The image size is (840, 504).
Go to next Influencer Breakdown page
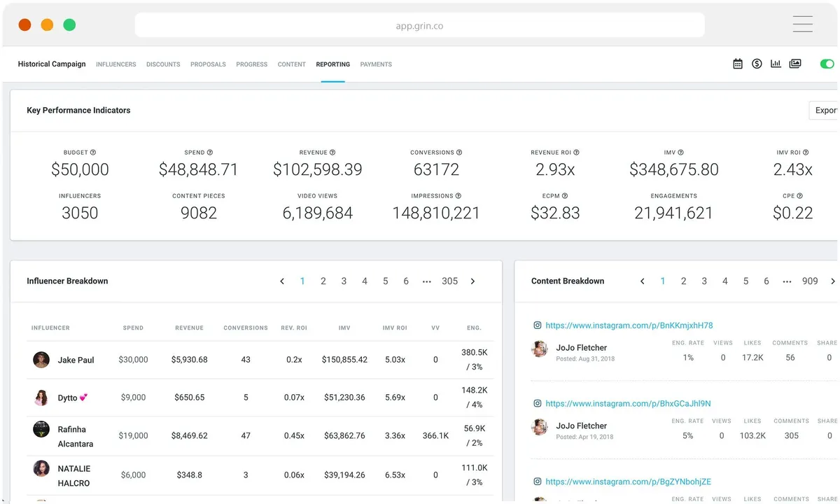click(x=472, y=281)
